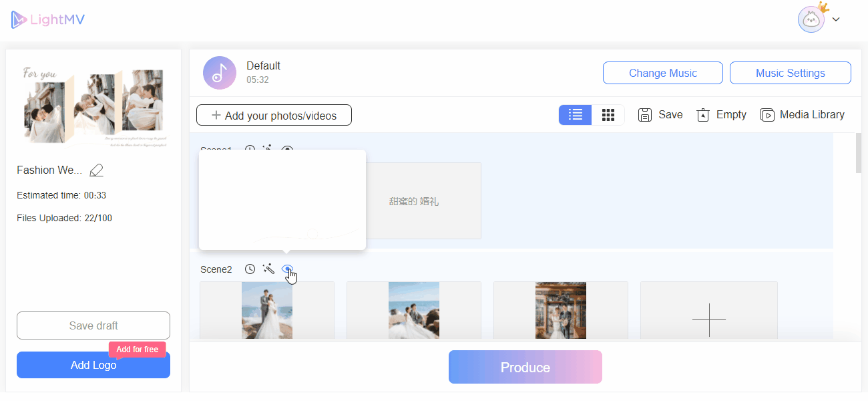
Task: Preview Scene2 using the eye icon
Action: pyautogui.click(x=288, y=269)
